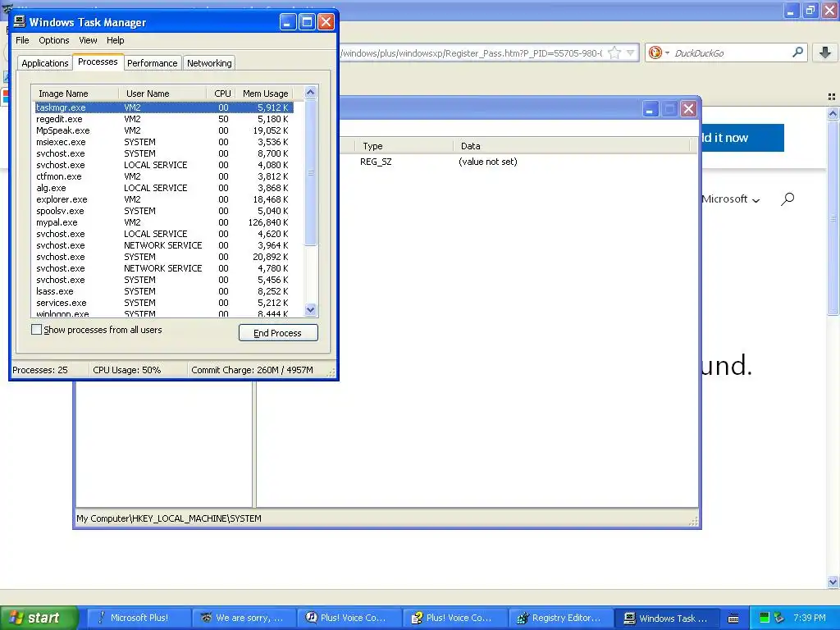
Task: Minimize the Registry Editor window
Action: pyautogui.click(x=650, y=109)
